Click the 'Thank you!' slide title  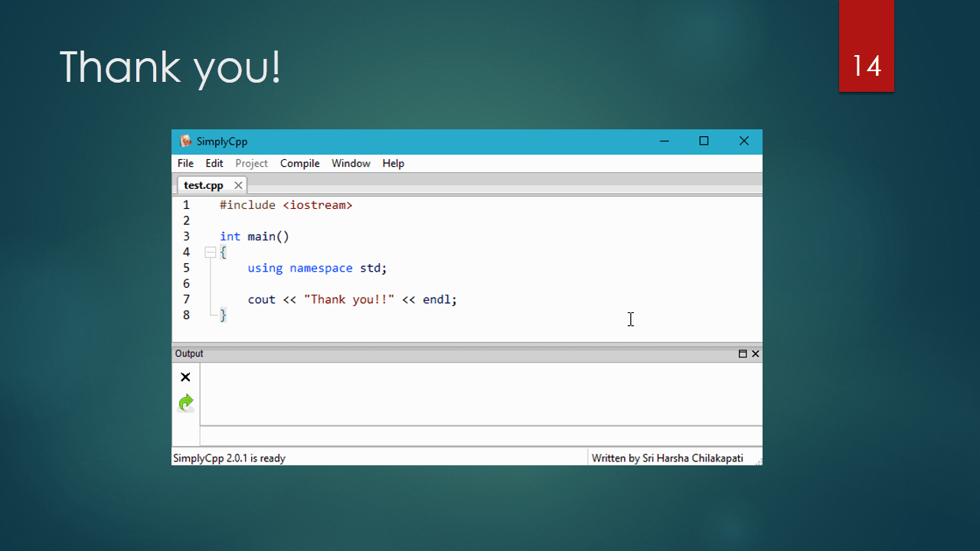click(x=170, y=67)
